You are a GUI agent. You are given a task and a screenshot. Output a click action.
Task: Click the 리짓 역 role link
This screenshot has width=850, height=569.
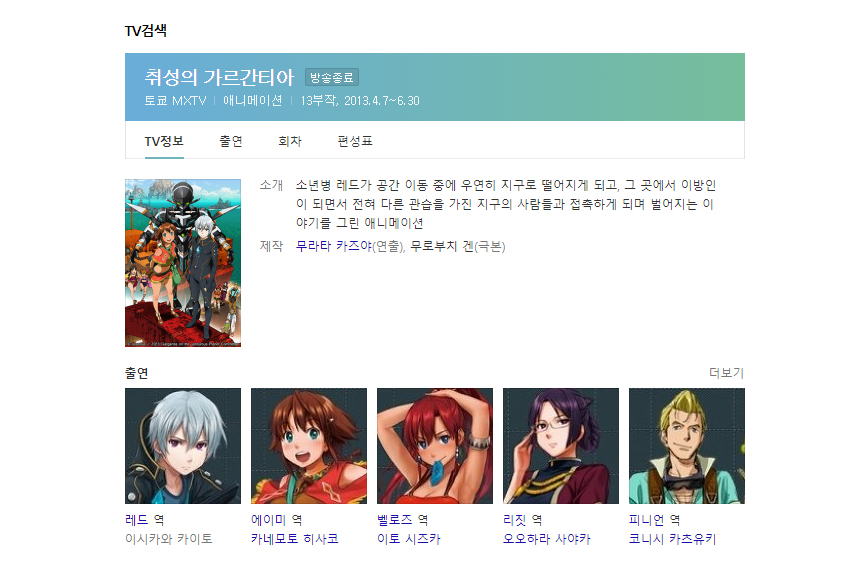(523, 520)
